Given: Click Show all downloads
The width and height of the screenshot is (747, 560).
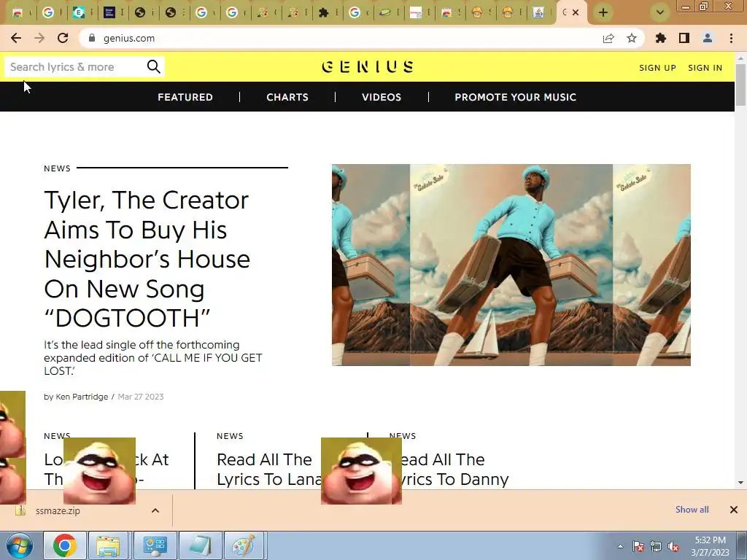Looking at the screenshot, I should click(x=692, y=510).
